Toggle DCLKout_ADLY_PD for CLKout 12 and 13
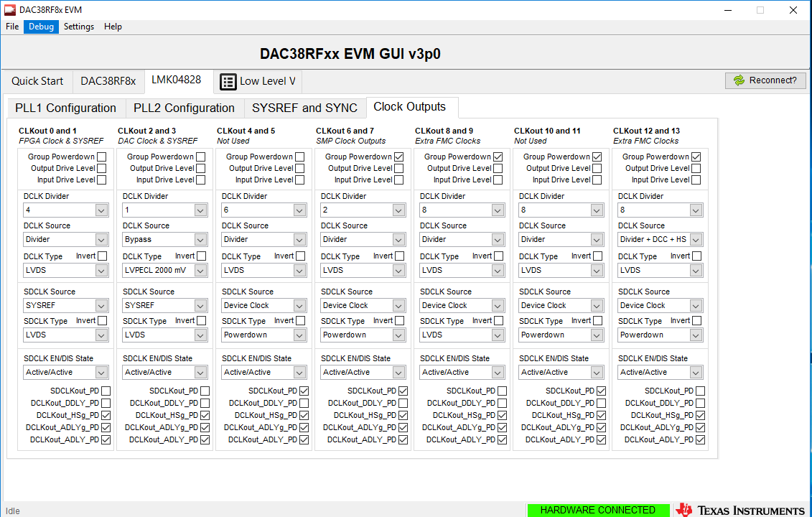 pyautogui.click(x=701, y=439)
